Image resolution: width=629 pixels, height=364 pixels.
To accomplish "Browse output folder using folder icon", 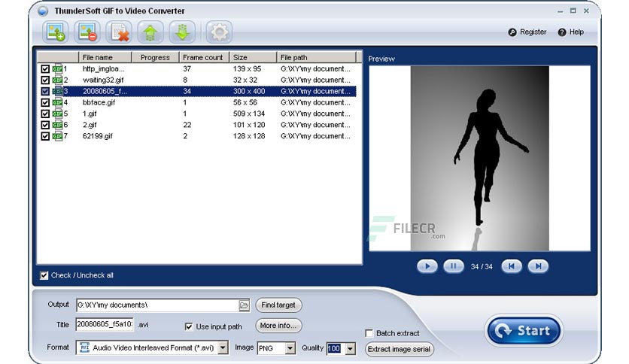I will pos(244,305).
